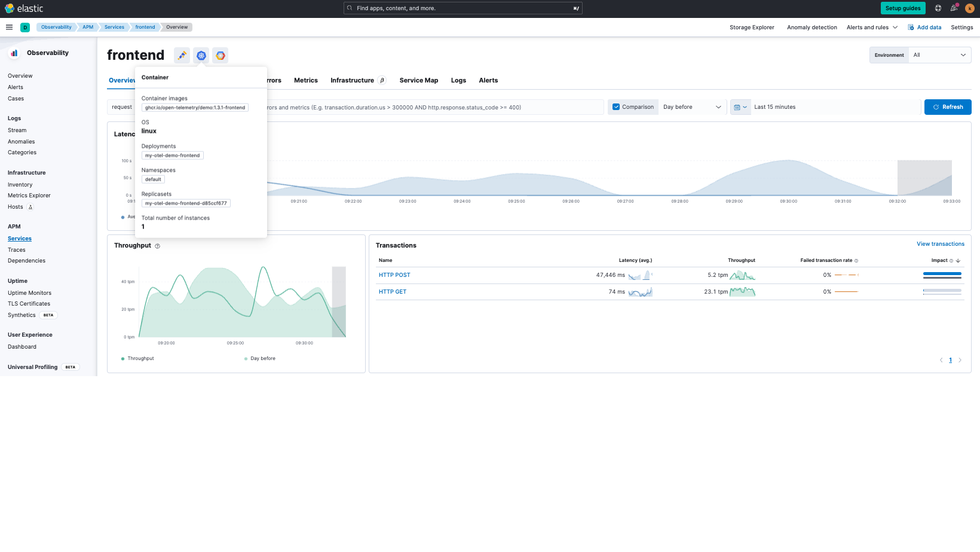Open the hamburger navigation menu

[x=9, y=27]
